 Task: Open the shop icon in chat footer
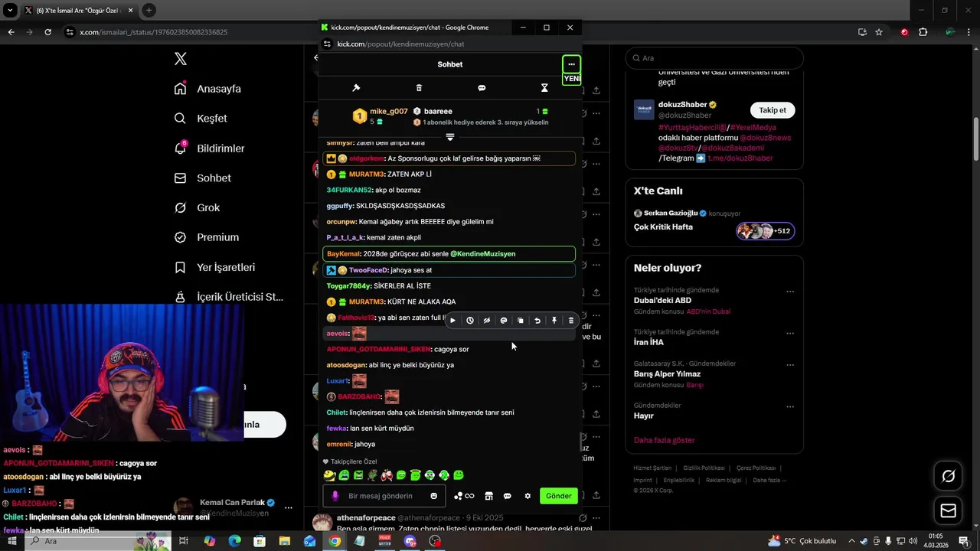pos(488,496)
